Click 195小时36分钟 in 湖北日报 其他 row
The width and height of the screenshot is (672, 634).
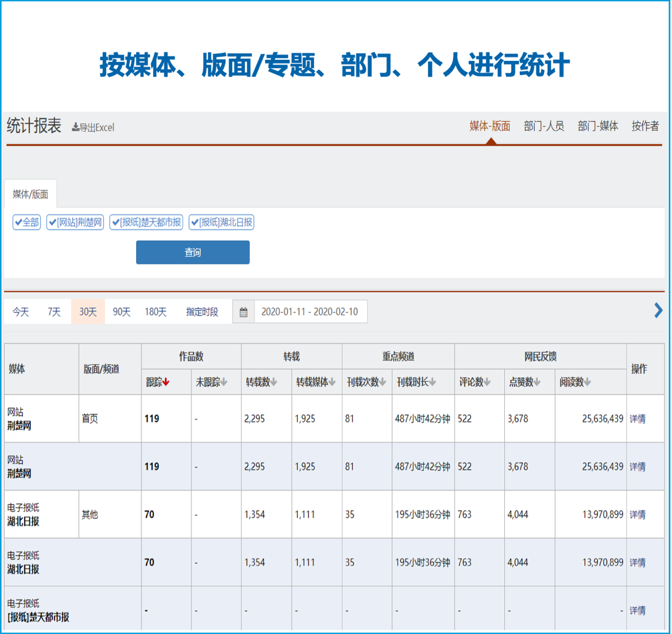tap(423, 515)
